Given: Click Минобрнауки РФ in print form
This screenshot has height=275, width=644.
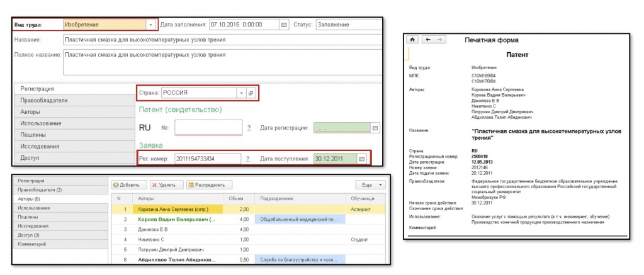Looking at the screenshot, I should [487, 197].
